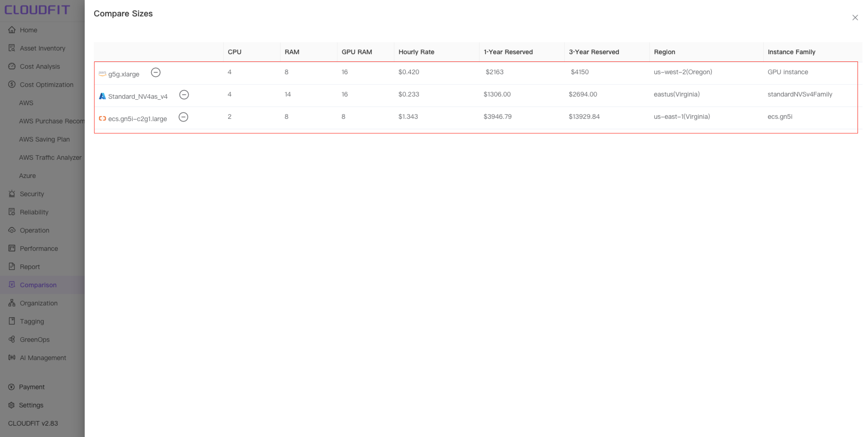Click the RAM column header
The width and height of the screenshot is (868, 437).
point(292,52)
